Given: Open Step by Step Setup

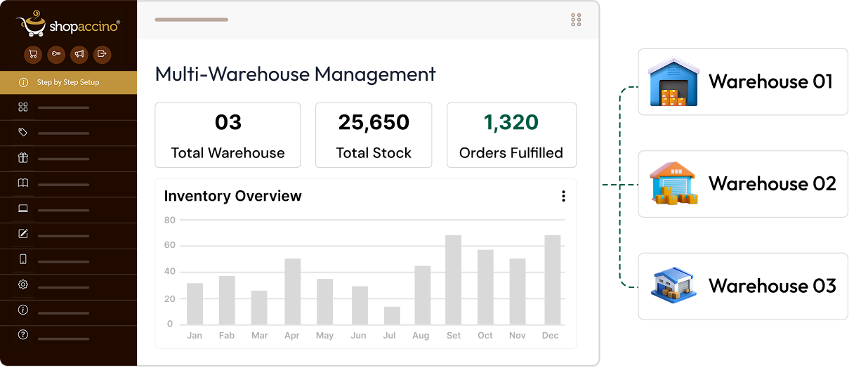Looking at the screenshot, I should (x=68, y=82).
